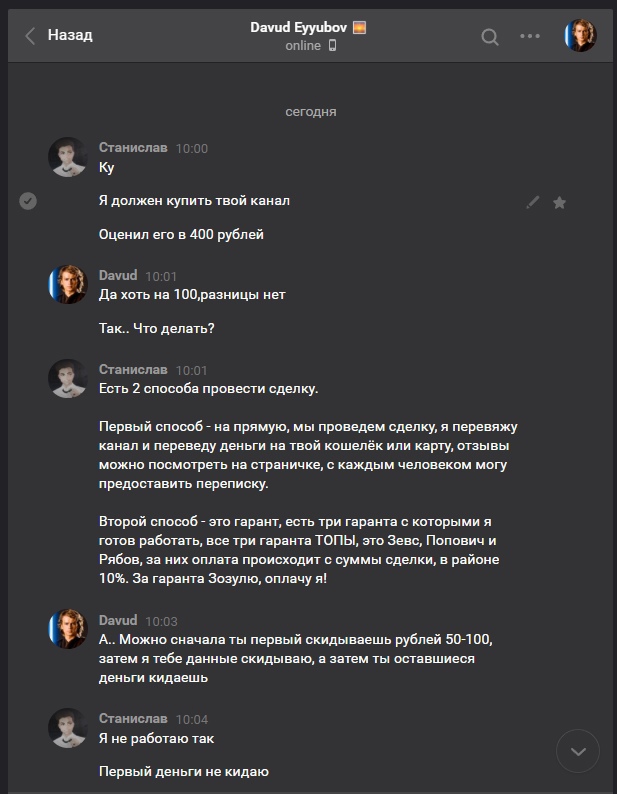
Task: Select message "Оценил его в 400 рублей"
Action: 181,234
